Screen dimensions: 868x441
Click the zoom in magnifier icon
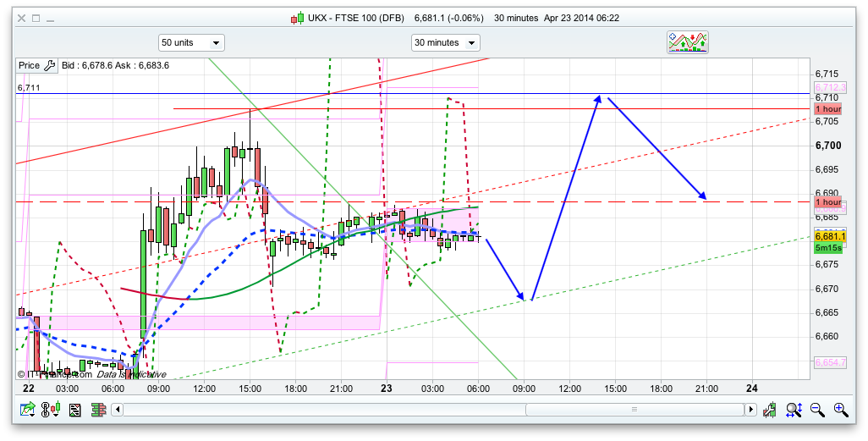[840, 410]
